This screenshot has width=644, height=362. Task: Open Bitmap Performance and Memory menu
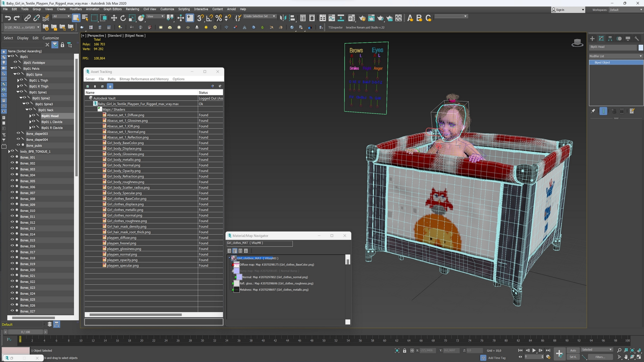[144, 79]
